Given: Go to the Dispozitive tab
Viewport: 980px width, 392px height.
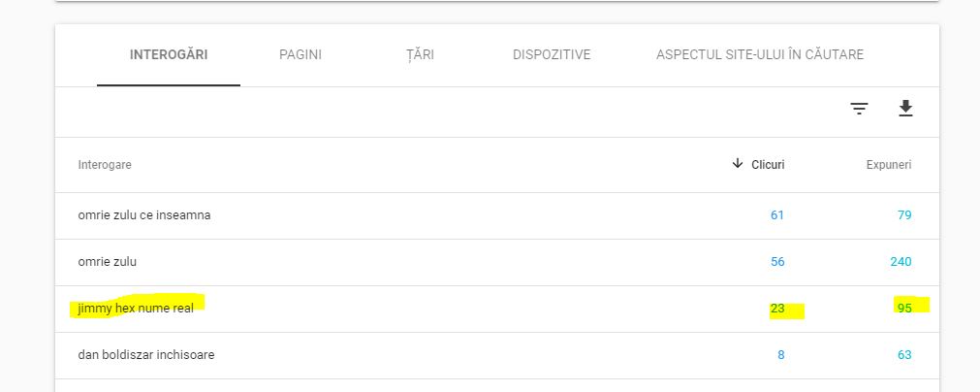Looking at the screenshot, I should tap(552, 55).
